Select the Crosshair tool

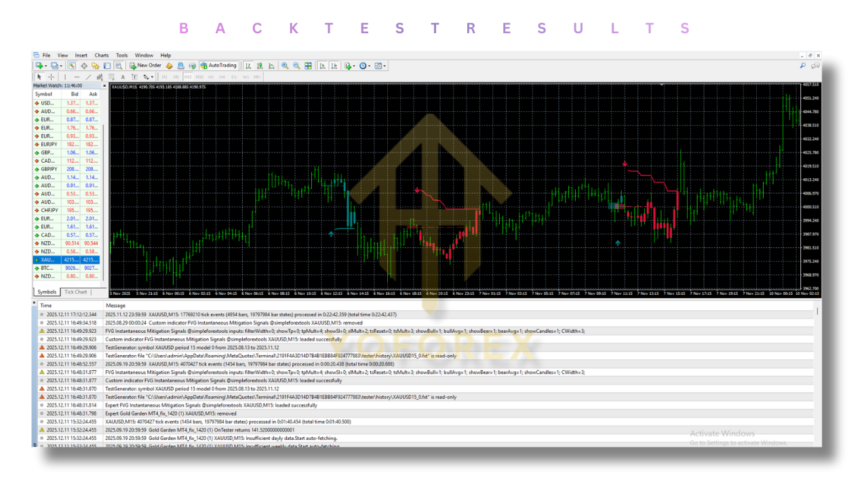click(x=51, y=77)
